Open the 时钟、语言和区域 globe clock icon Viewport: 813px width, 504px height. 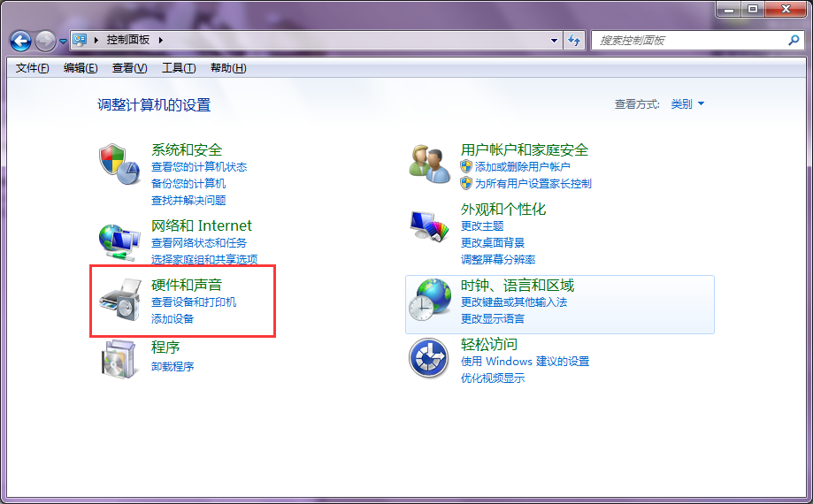(429, 300)
